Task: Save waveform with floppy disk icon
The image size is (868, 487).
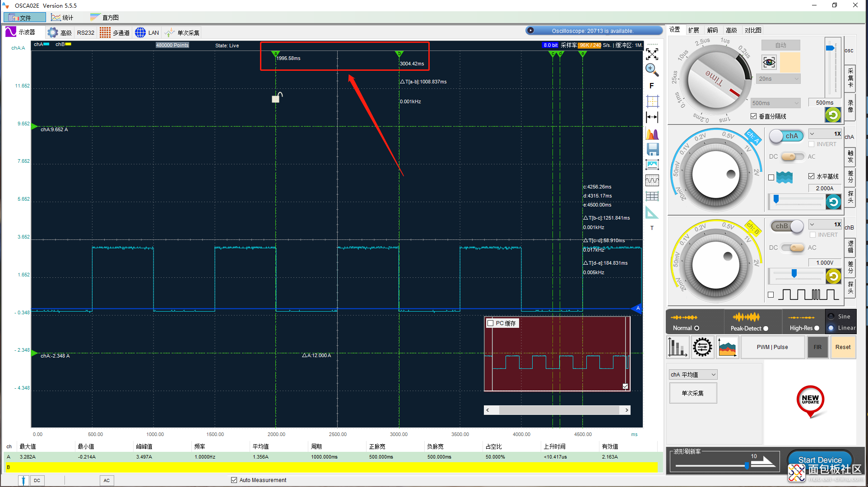Action: [x=653, y=149]
